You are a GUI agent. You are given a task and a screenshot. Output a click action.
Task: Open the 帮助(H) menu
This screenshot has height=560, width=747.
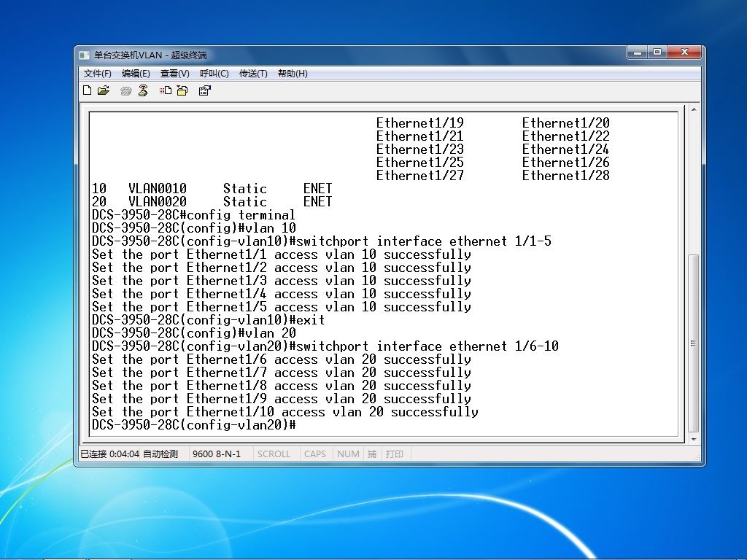293,74
